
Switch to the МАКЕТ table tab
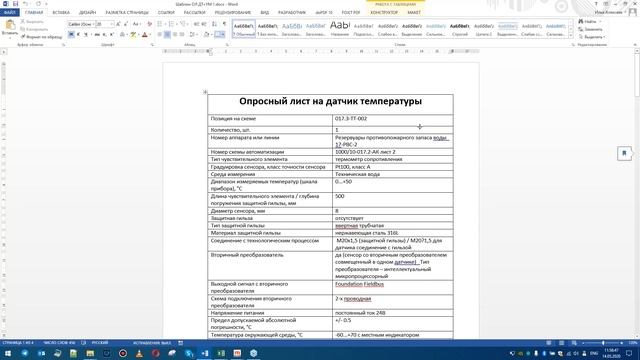[x=414, y=13]
